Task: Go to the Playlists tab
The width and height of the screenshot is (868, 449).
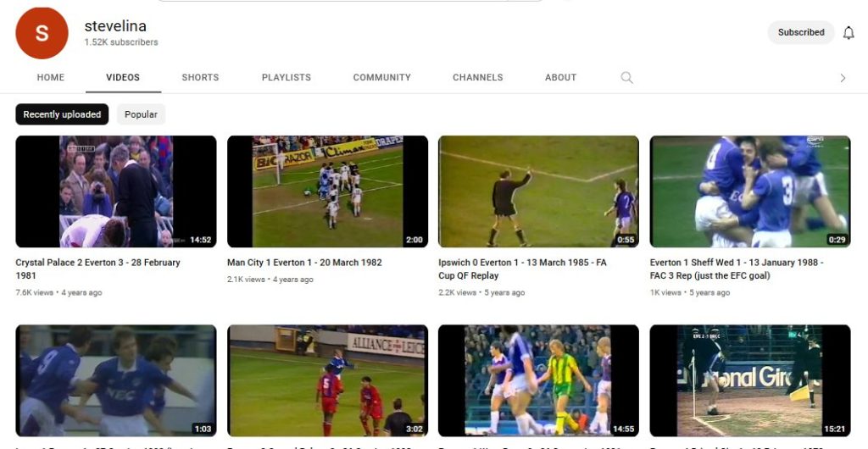Action: click(x=286, y=78)
